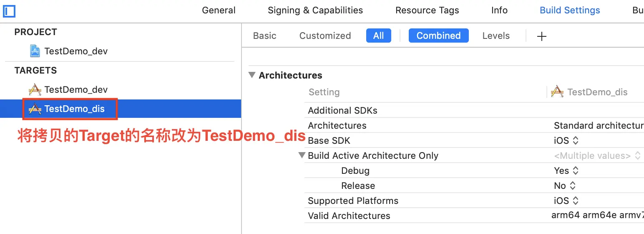The width and height of the screenshot is (644, 234).
Task: Click the TestDemo_dis target app icon
Action: point(35,109)
